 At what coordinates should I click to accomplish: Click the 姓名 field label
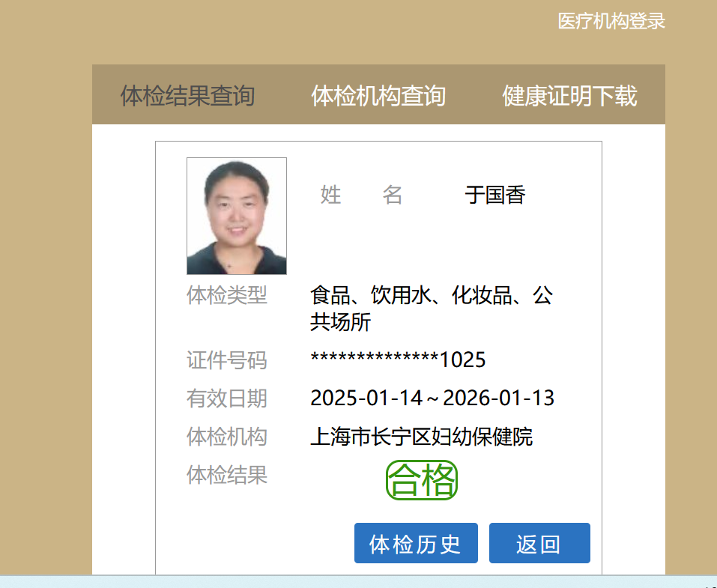coord(362,196)
